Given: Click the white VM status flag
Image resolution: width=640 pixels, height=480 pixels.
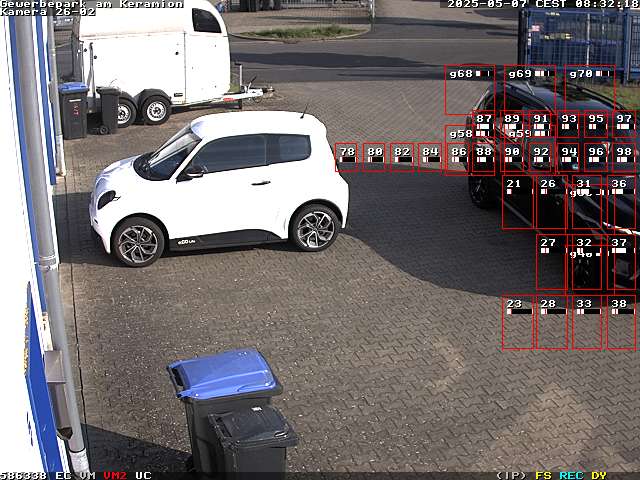Looking at the screenshot, I should (87, 476).
